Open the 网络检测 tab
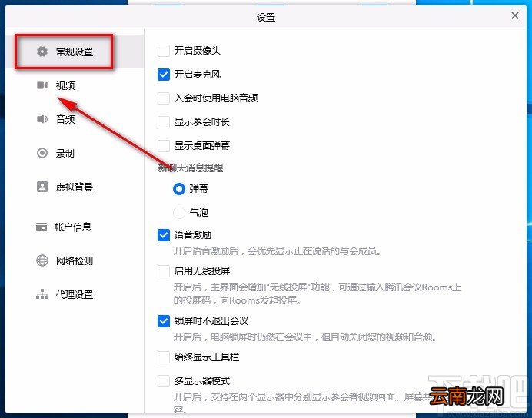 (75, 260)
